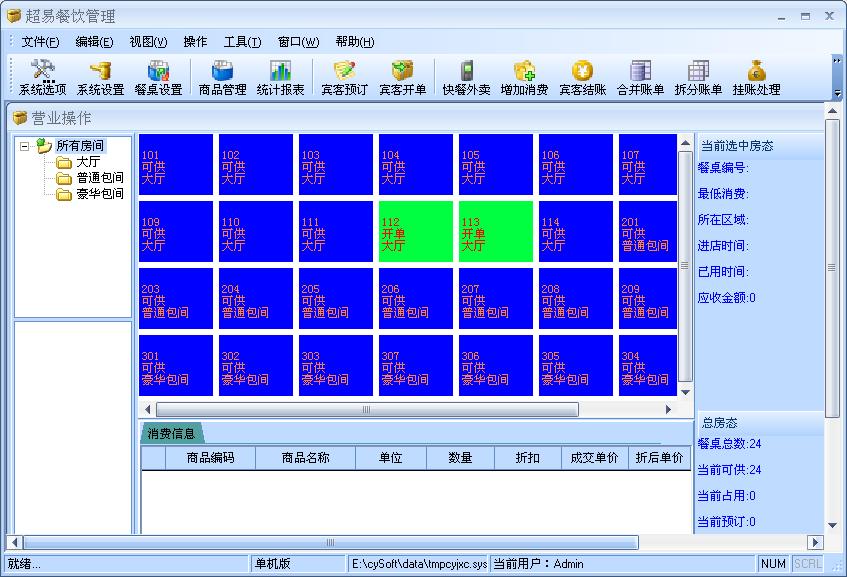Click the table grid horizontal scrollbar
This screenshot has width=847, height=577.
(x=366, y=410)
